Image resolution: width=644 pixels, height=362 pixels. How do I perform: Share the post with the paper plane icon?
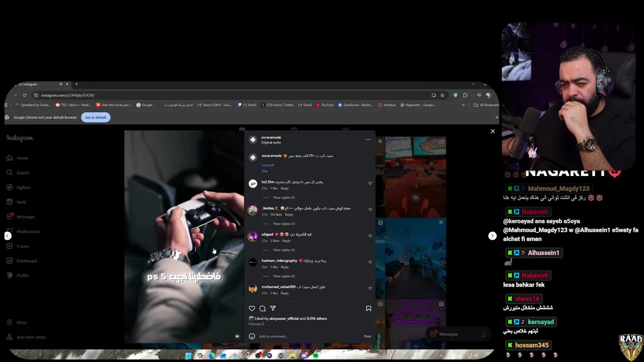tap(273, 308)
